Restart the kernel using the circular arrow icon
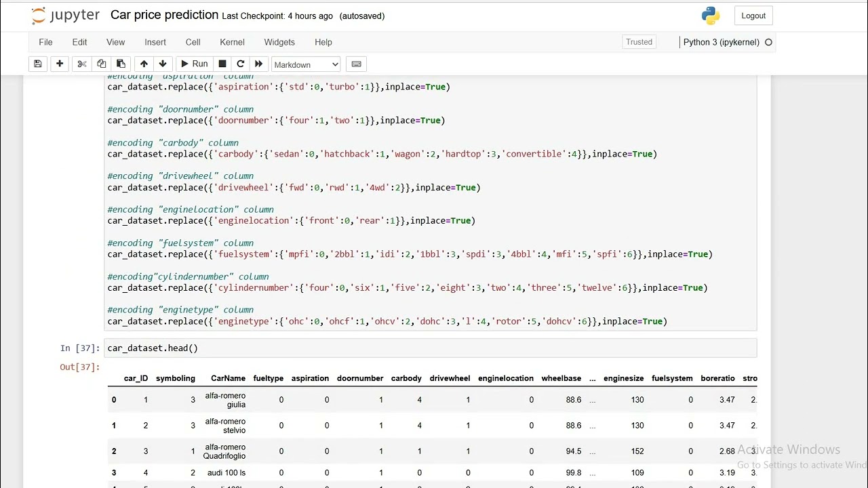 (240, 64)
